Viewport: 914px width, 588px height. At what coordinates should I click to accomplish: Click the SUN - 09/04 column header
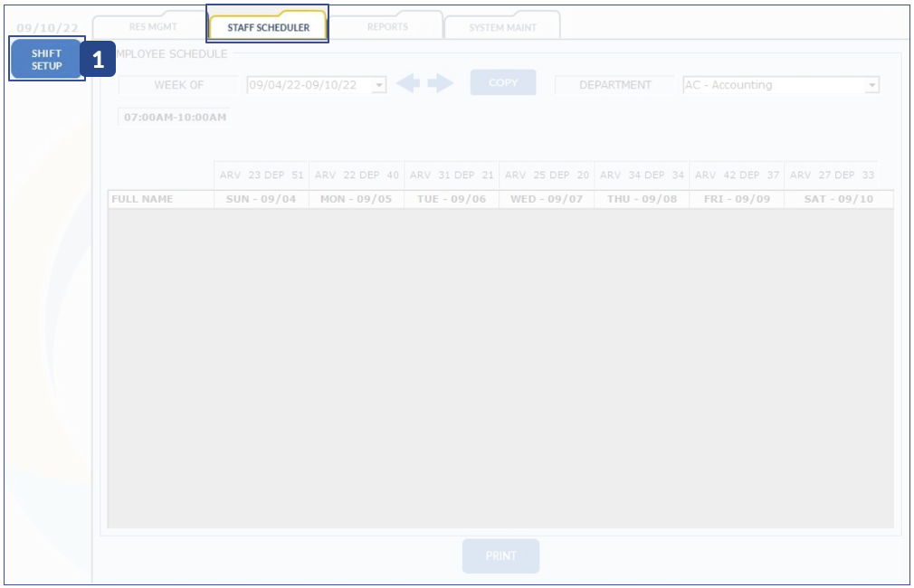(261, 199)
